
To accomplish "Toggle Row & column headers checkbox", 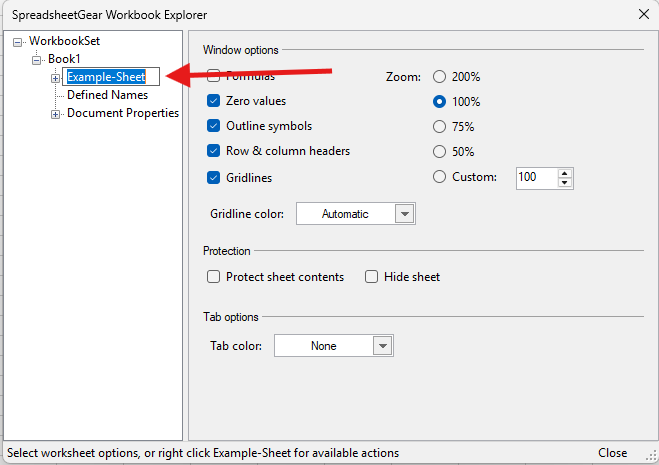I will [x=213, y=151].
